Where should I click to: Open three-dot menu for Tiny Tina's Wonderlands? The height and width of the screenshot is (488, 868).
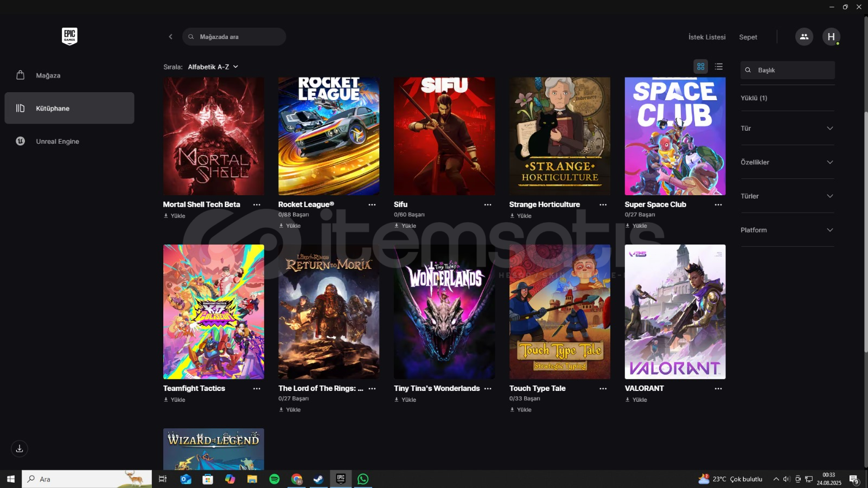[488, 389]
